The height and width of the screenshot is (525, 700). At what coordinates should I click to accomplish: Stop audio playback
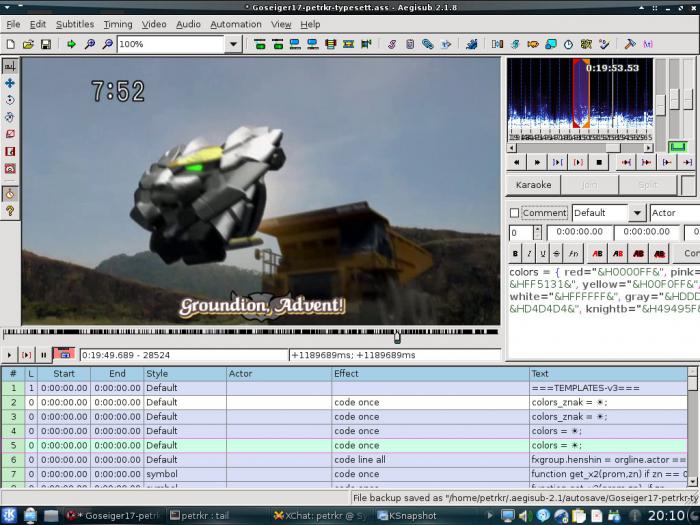click(599, 162)
